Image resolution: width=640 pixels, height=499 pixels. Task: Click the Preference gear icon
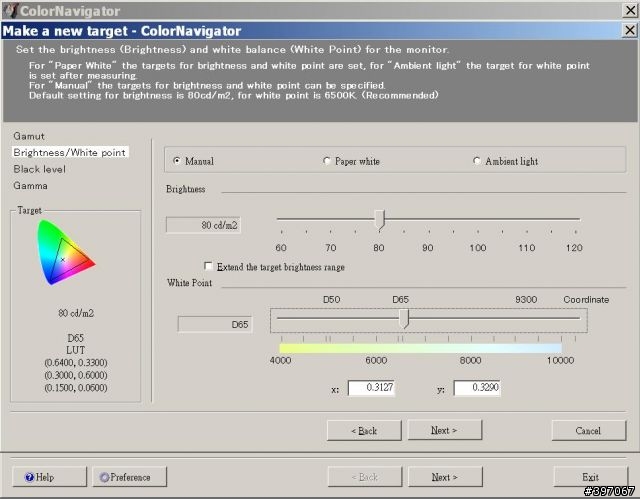[104, 477]
